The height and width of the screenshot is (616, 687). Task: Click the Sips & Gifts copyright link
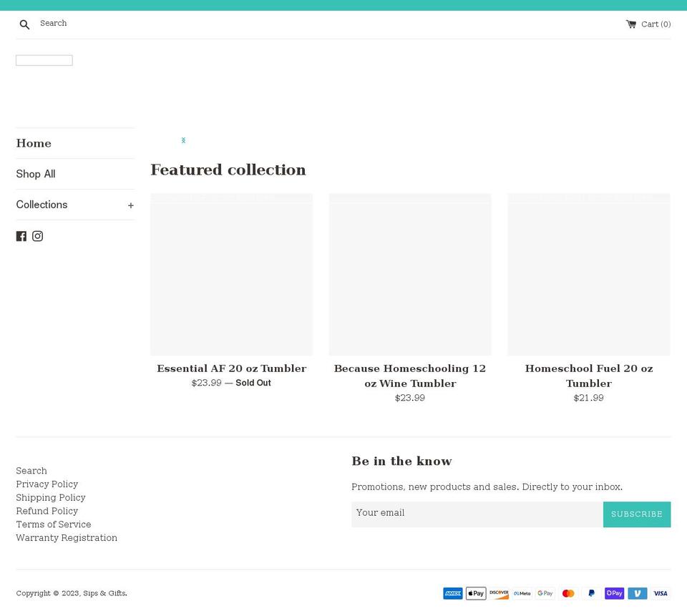pos(104,593)
